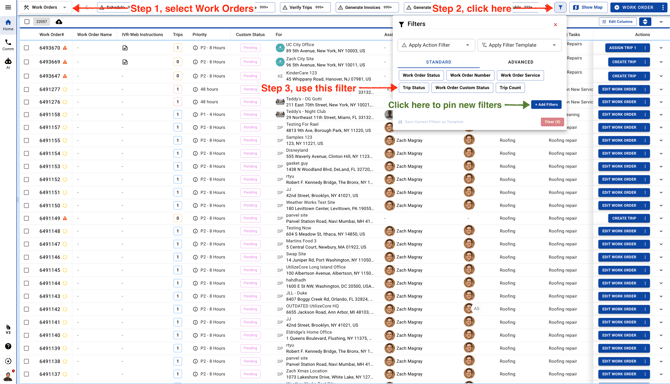Screen dimensions: 670x384
Task: Select checkbox for order 6493669
Action: click(x=26, y=62)
